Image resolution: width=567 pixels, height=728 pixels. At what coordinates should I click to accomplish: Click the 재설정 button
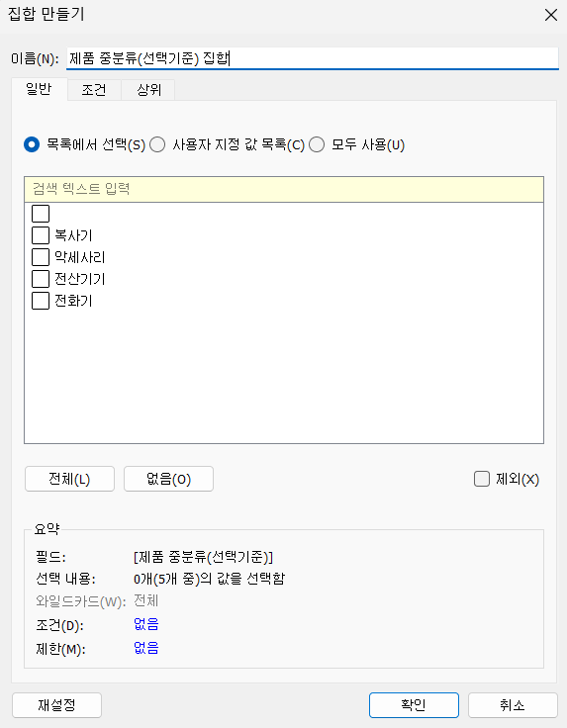(x=56, y=705)
